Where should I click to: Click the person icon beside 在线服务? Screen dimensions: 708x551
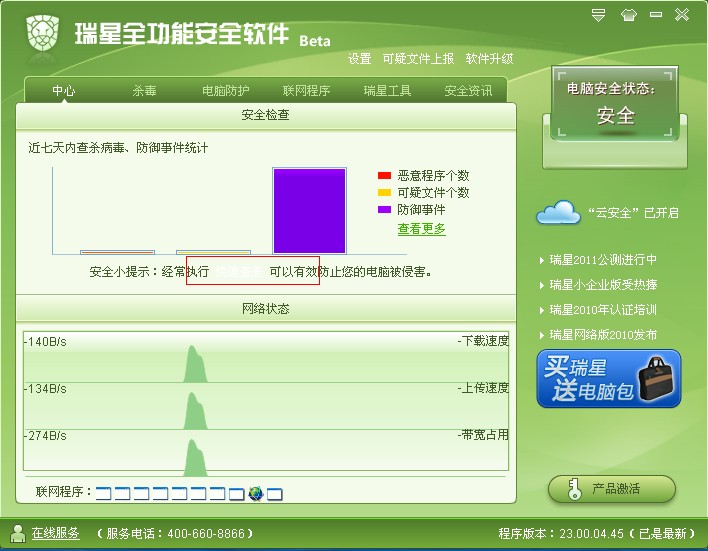(18, 533)
